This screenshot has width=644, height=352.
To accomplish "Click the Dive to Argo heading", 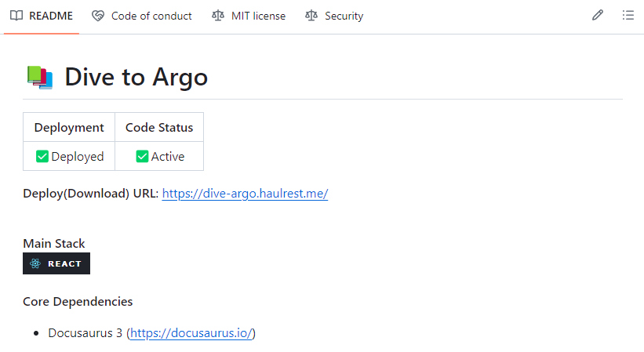I will click(136, 77).
